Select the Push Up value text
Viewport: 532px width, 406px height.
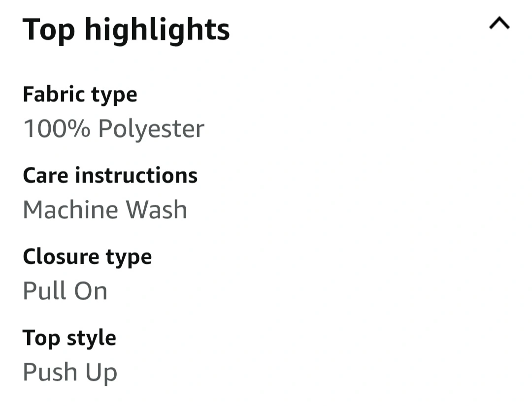70,373
